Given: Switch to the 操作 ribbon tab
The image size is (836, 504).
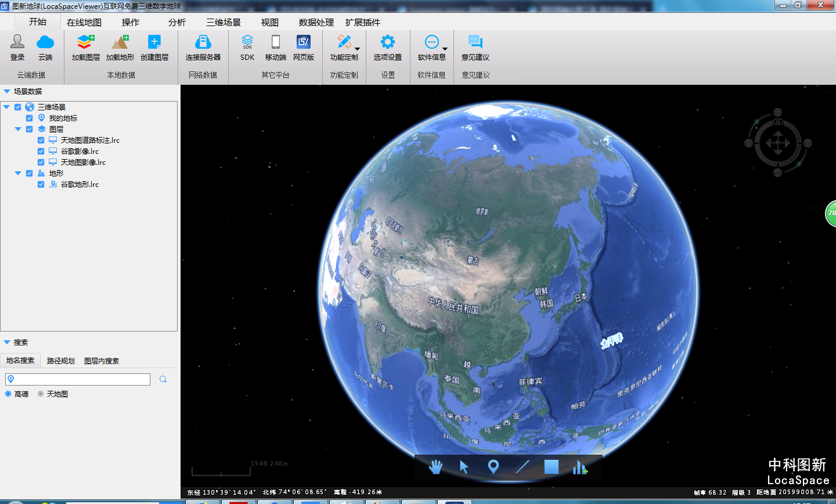Looking at the screenshot, I should pyautogui.click(x=131, y=22).
